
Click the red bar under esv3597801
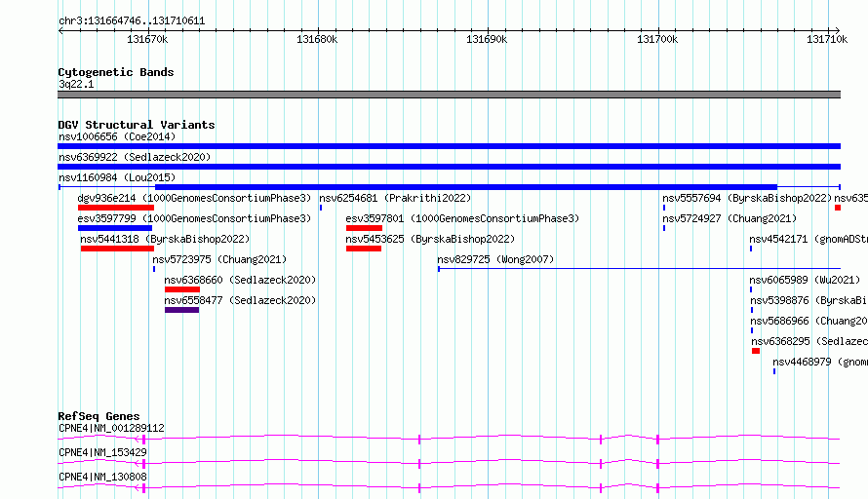pyautogui.click(x=364, y=228)
